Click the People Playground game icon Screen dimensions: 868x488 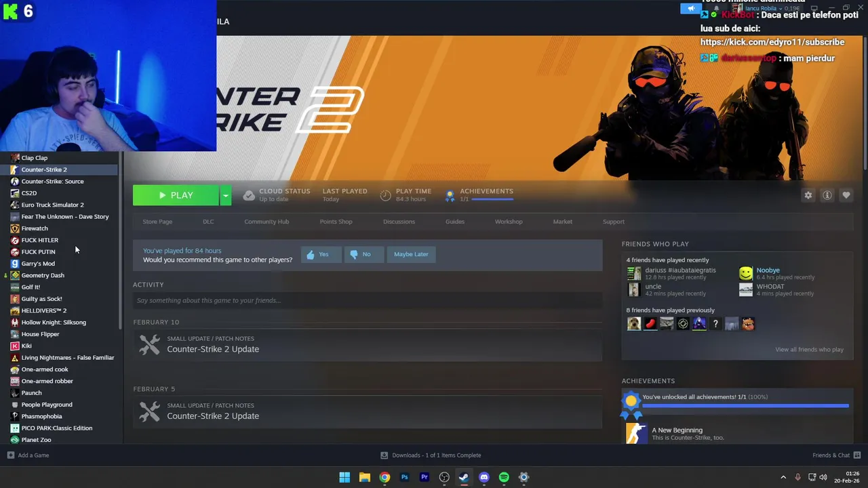(x=15, y=405)
